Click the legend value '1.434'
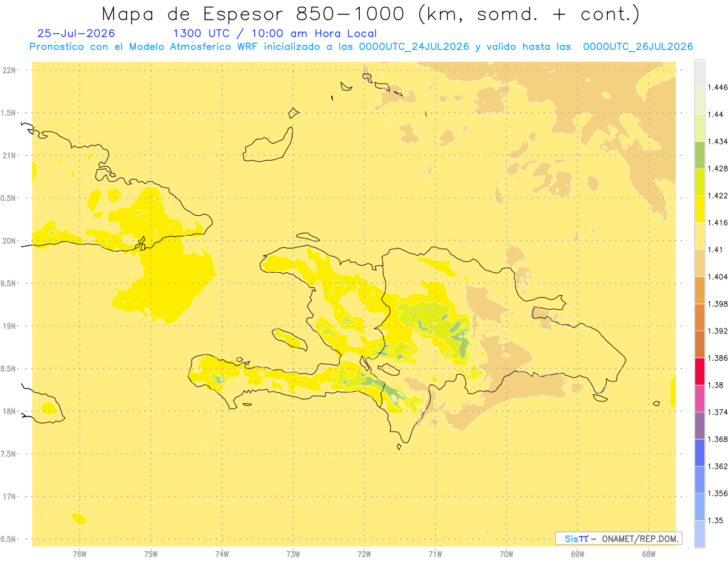Screen dimensions: 728x562 718,141
